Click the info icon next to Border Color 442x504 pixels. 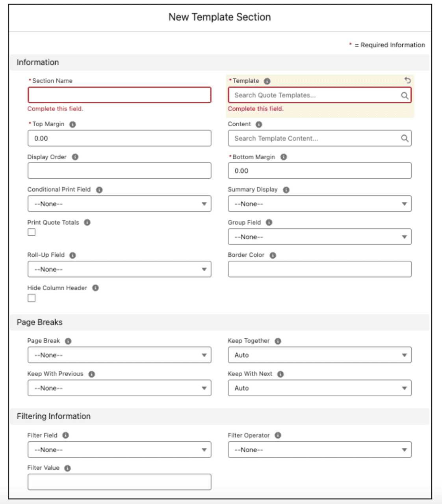(273, 255)
